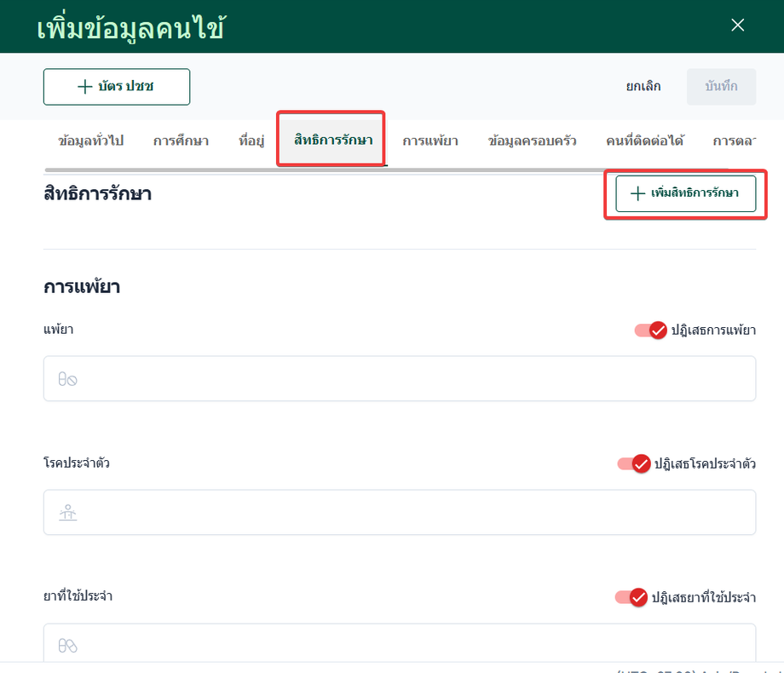
Task: Click the โรคประจำตัว input field
Action: [x=400, y=512]
